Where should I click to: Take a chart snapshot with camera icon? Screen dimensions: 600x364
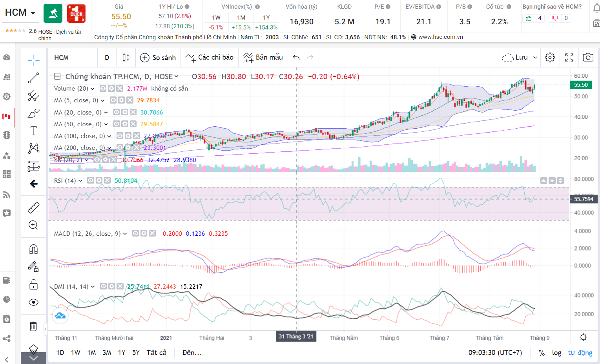click(588, 58)
